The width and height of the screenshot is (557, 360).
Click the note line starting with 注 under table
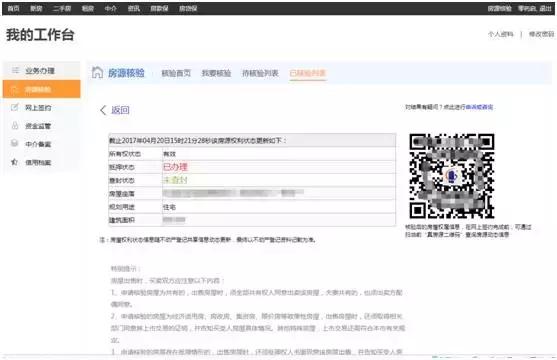pyautogui.click(x=207, y=240)
